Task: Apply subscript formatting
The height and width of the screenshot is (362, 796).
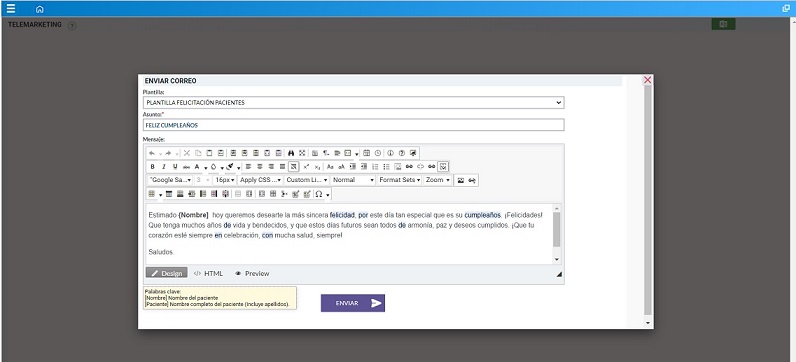Action: click(x=317, y=167)
